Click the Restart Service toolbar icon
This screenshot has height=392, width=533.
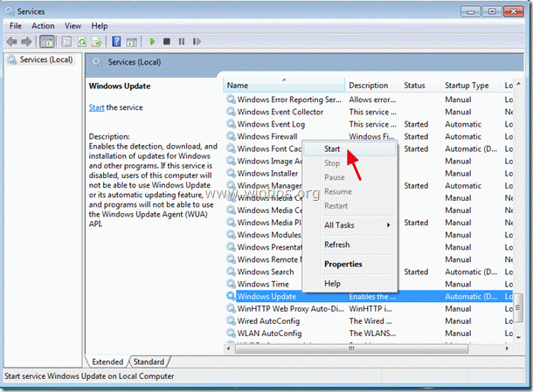click(x=197, y=41)
